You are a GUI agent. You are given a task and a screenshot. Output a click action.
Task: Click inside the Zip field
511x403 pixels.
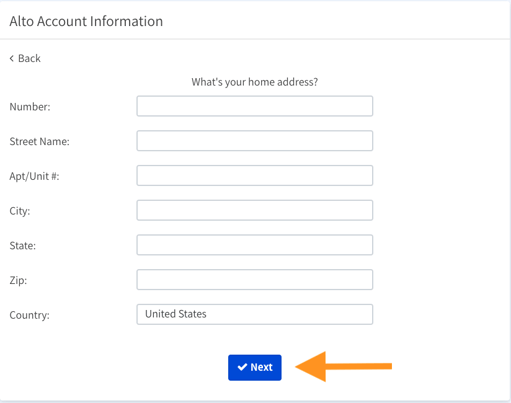255,279
